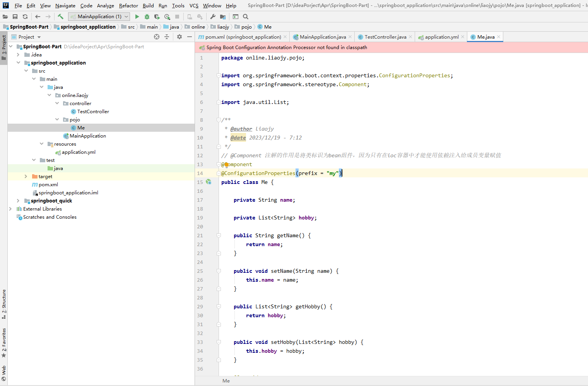Image resolution: width=588 pixels, height=386 pixels.
Task: Open the Refactor menu
Action: tap(128, 5)
